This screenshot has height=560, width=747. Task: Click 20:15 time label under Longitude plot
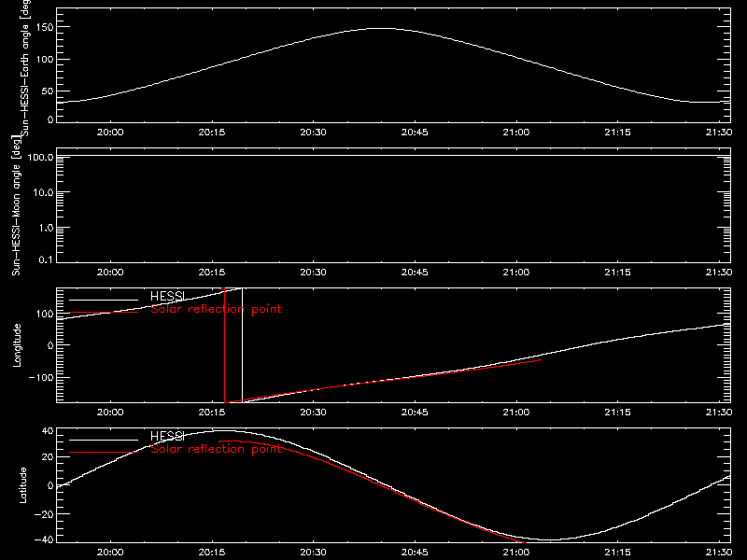point(212,412)
